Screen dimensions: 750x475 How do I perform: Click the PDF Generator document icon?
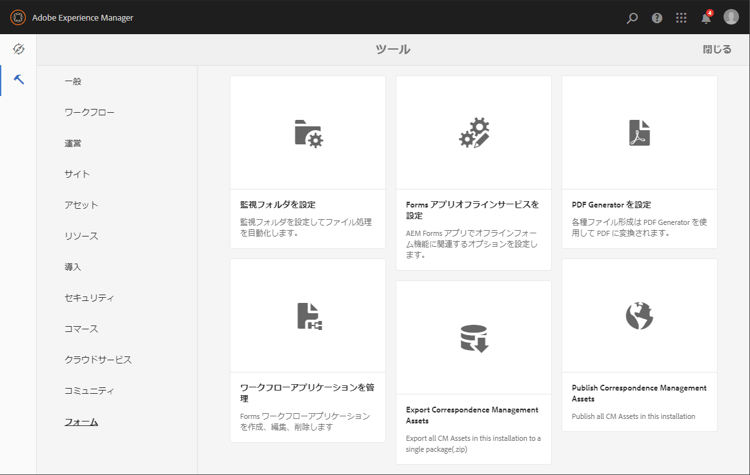(x=640, y=133)
